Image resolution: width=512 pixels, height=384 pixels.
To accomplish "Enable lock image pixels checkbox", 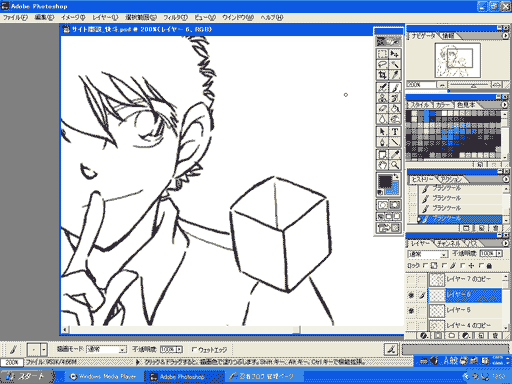I will [x=444, y=265].
